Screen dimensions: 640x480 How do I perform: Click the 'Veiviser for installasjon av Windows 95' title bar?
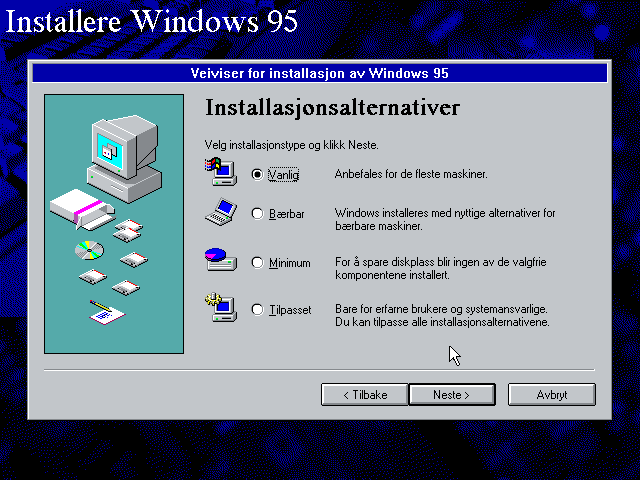(320, 73)
